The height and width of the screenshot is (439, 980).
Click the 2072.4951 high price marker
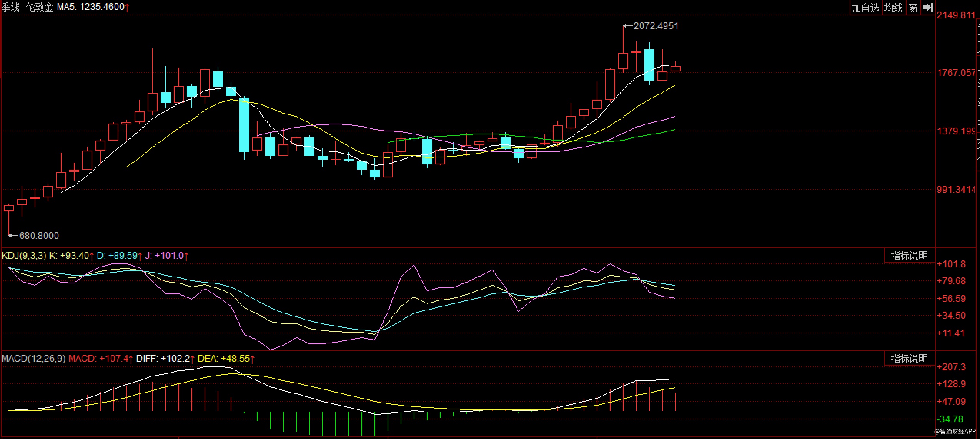tap(656, 26)
